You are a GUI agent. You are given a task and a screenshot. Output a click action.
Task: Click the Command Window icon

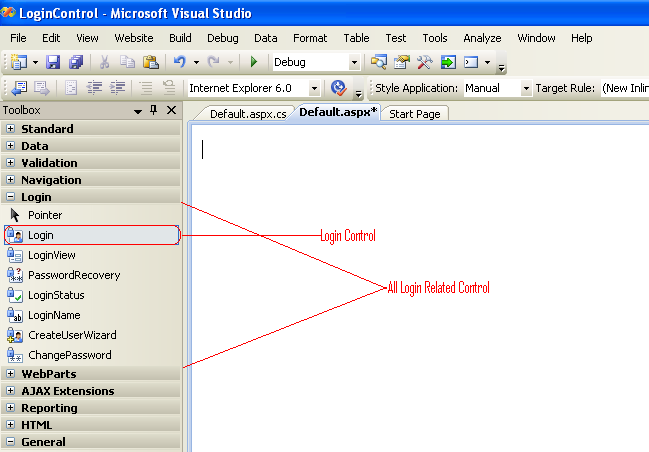471,63
